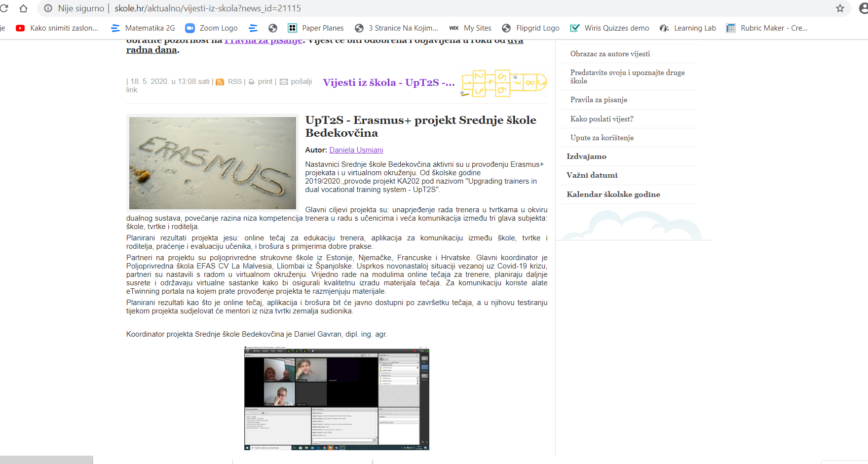Open the Izdvajamo sidebar section
The image size is (868, 464).
[x=586, y=156]
